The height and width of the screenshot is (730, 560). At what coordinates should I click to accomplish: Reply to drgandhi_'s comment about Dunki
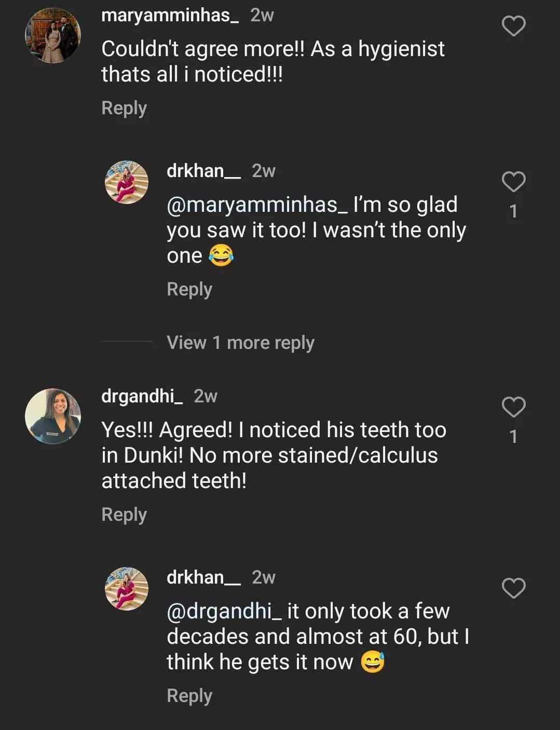pyautogui.click(x=124, y=515)
